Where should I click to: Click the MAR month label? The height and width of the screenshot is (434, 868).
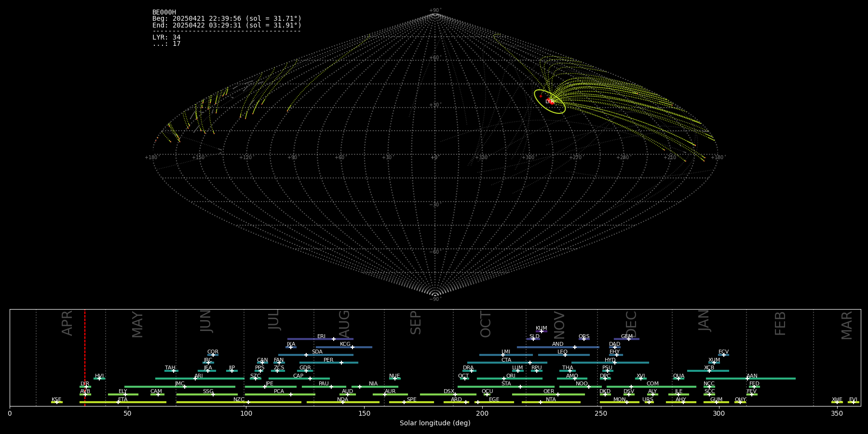tap(847, 325)
